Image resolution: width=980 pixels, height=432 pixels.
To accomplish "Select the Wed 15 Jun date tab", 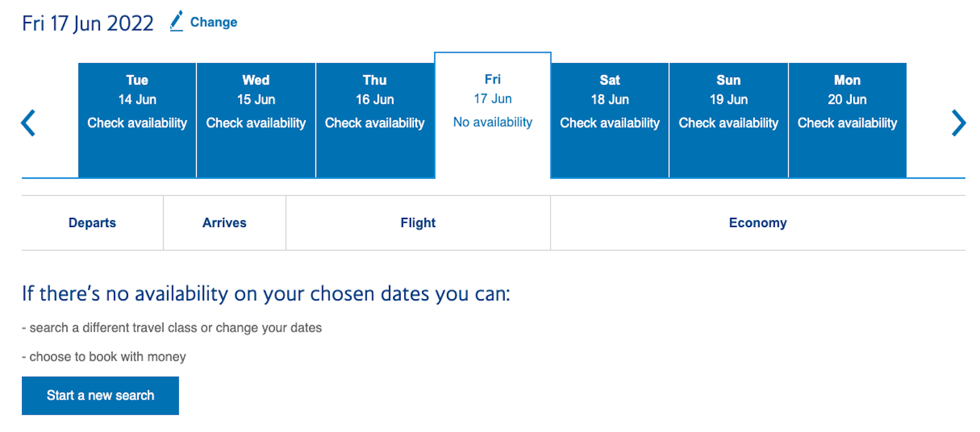I will (256, 120).
